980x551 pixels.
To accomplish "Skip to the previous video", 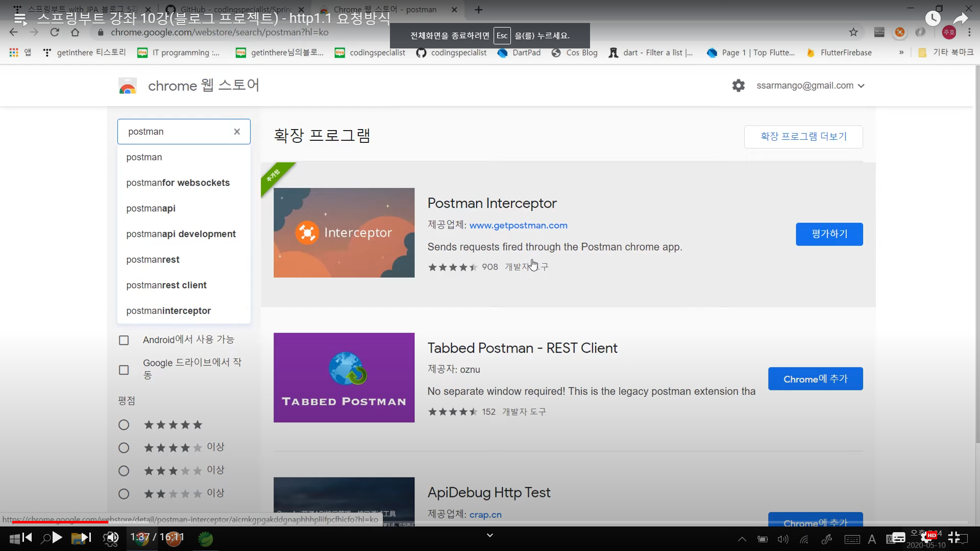I will pos(28,537).
